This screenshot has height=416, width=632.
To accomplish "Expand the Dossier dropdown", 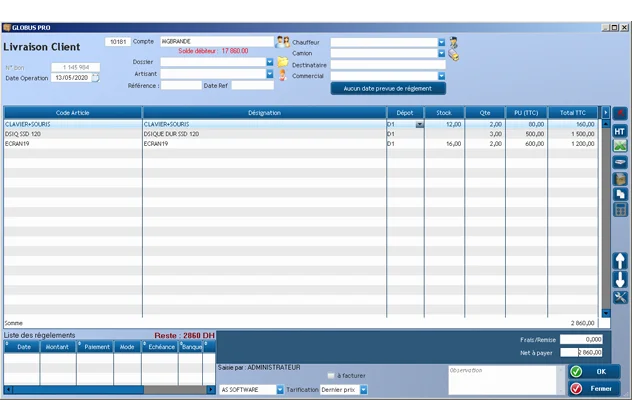I will pos(269,62).
